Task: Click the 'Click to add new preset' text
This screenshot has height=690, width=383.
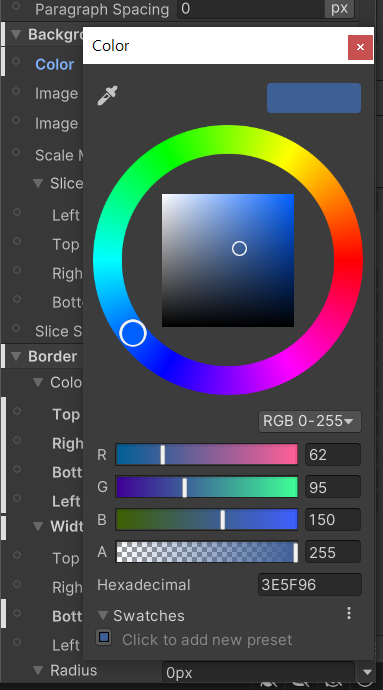Action: 207,640
